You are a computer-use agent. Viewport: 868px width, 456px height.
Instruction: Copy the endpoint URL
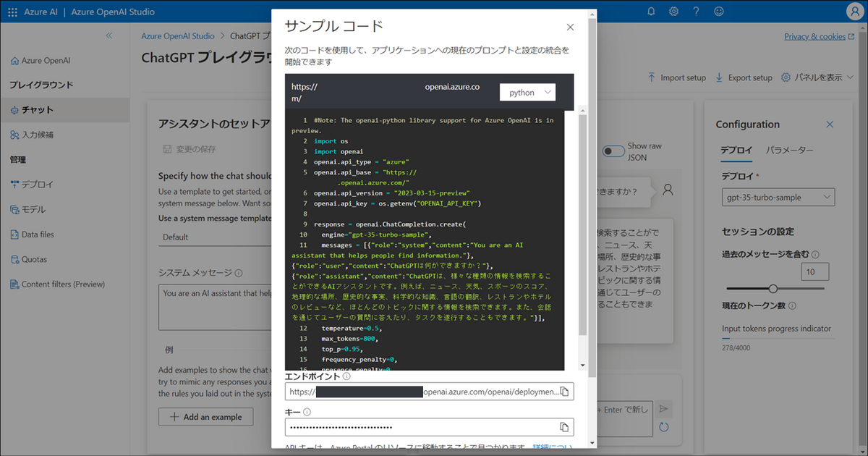tap(565, 392)
